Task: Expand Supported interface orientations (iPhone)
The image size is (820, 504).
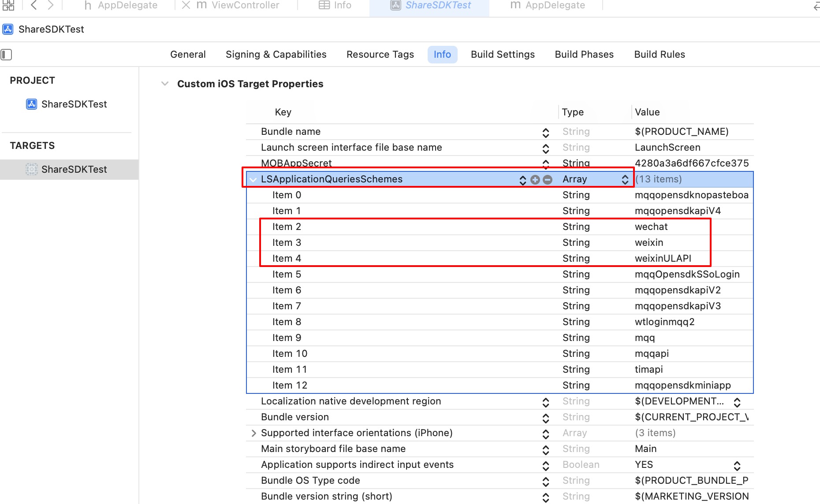Action: 253,433
